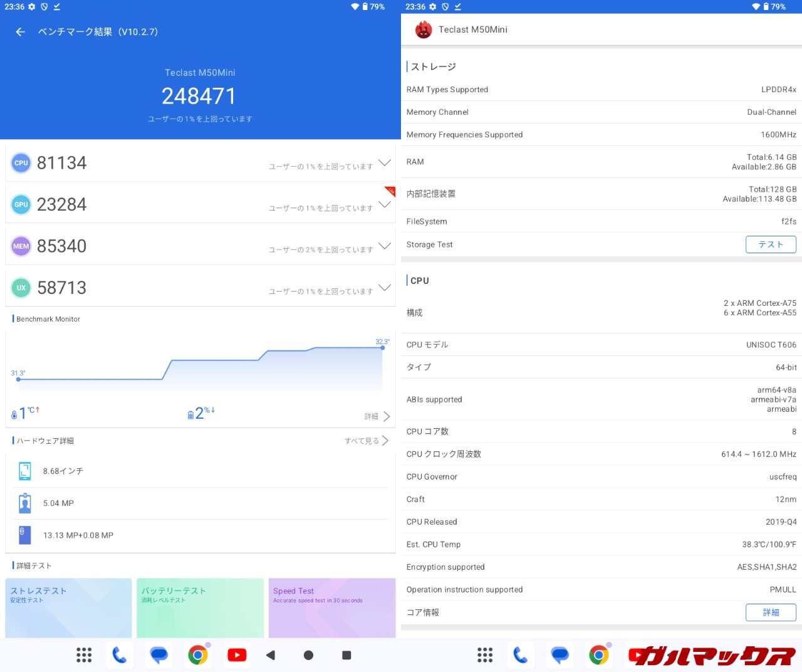Tap the UX score badge icon
802x672 pixels.
click(21, 288)
